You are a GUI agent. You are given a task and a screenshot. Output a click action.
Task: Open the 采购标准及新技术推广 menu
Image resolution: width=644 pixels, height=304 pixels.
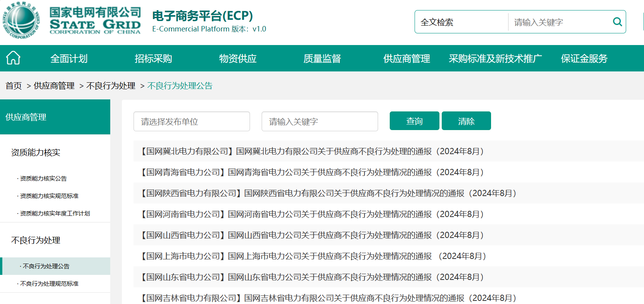495,59
